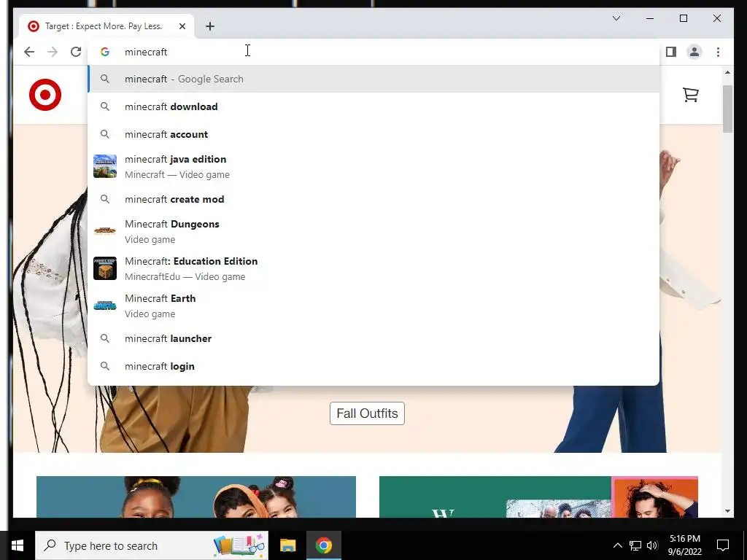Click the page scrollbar up arrow
747x560 pixels.
coord(727,72)
